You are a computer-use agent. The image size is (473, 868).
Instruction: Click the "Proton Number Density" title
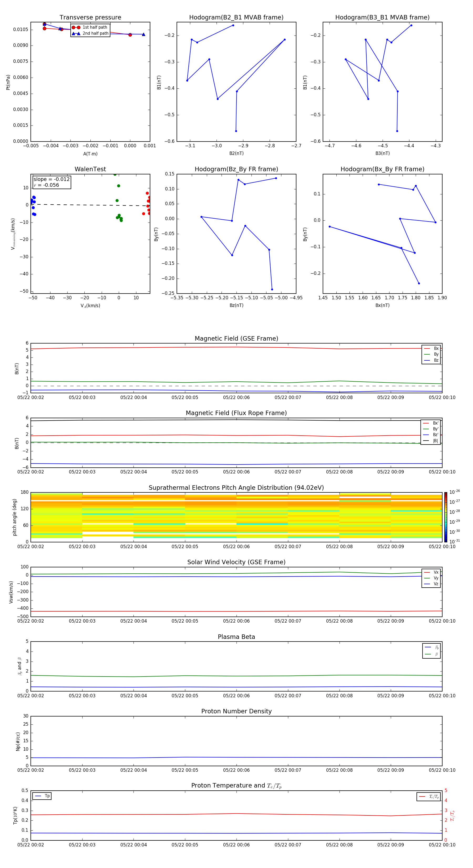[236, 711]
